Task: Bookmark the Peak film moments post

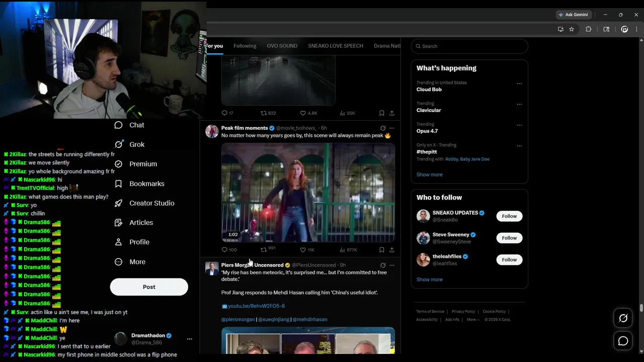Action: (x=381, y=250)
